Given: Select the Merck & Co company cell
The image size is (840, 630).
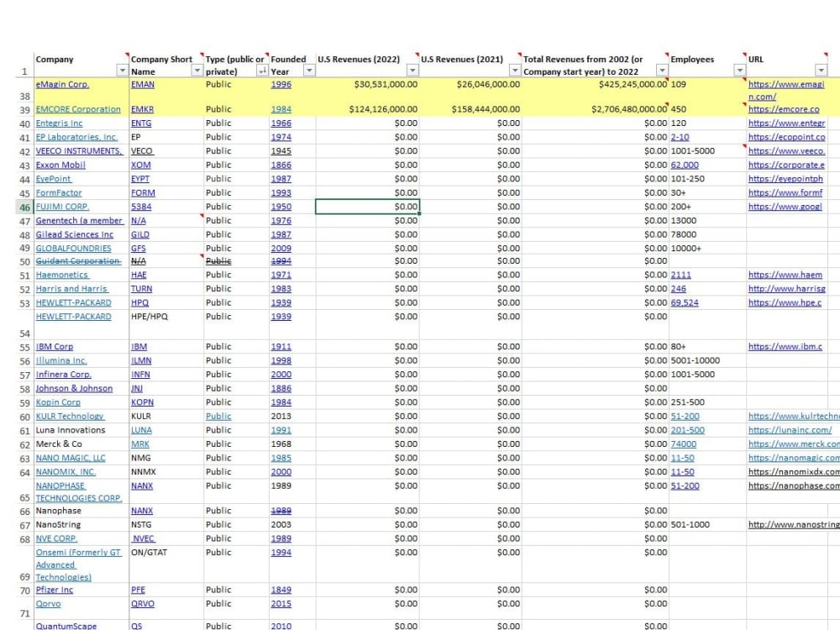Looking at the screenshot, I should [x=81, y=444].
